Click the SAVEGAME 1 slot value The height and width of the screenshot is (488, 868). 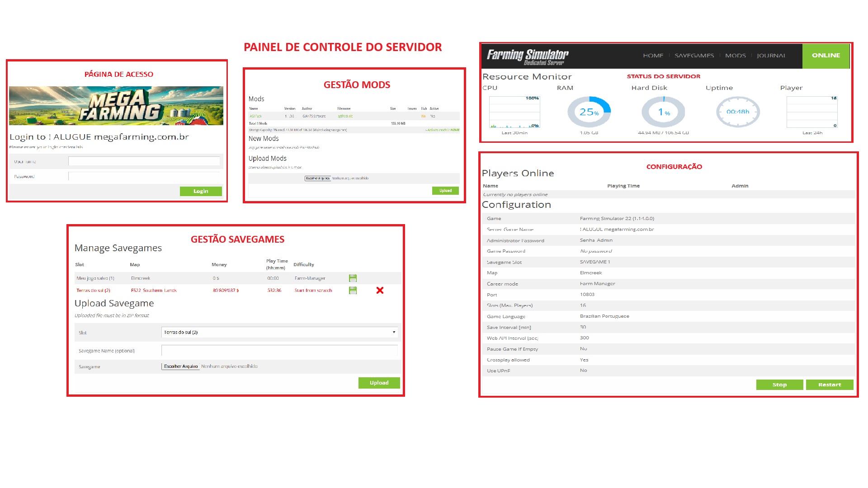(595, 262)
